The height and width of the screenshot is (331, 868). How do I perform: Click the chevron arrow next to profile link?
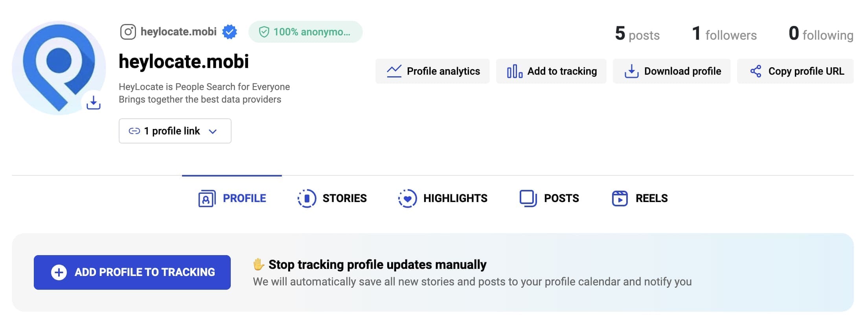click(x=213, y=131)
